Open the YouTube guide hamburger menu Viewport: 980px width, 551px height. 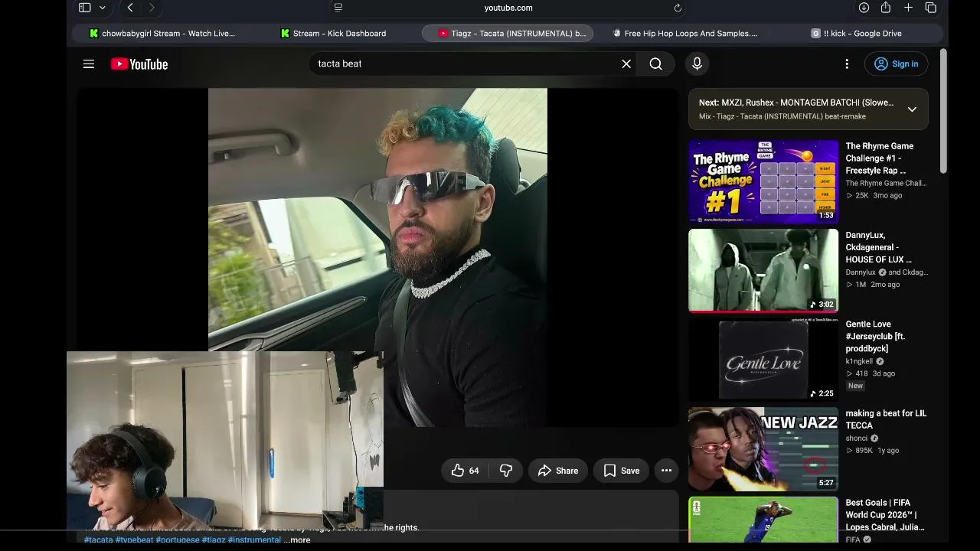[x=89, y=64]
